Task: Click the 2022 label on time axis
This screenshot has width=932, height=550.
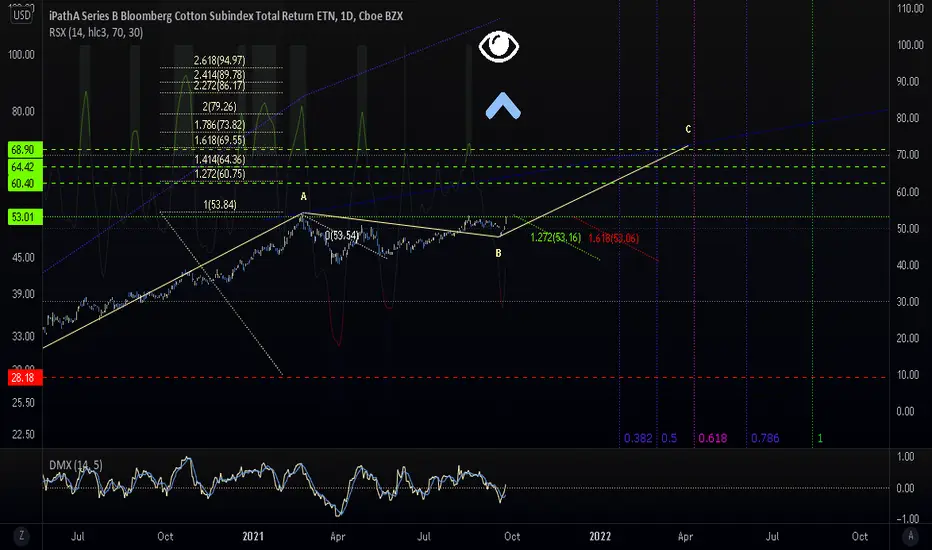Action: pyautogui.click(x=600, y=536)
